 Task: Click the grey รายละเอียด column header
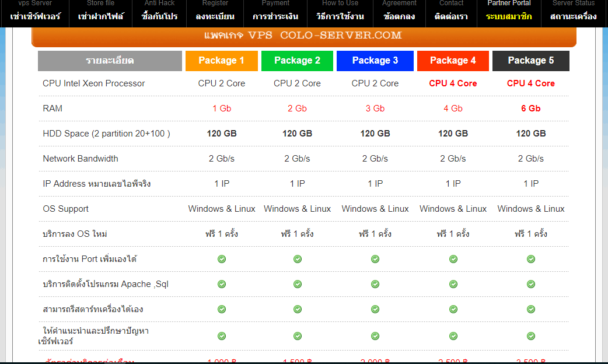(x=110, y=61)
